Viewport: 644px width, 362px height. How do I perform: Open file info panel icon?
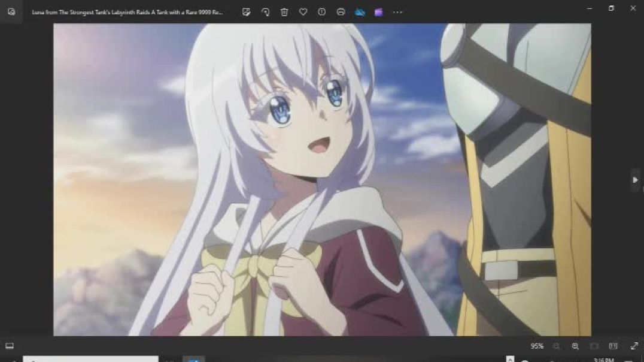tap(322, 12)
